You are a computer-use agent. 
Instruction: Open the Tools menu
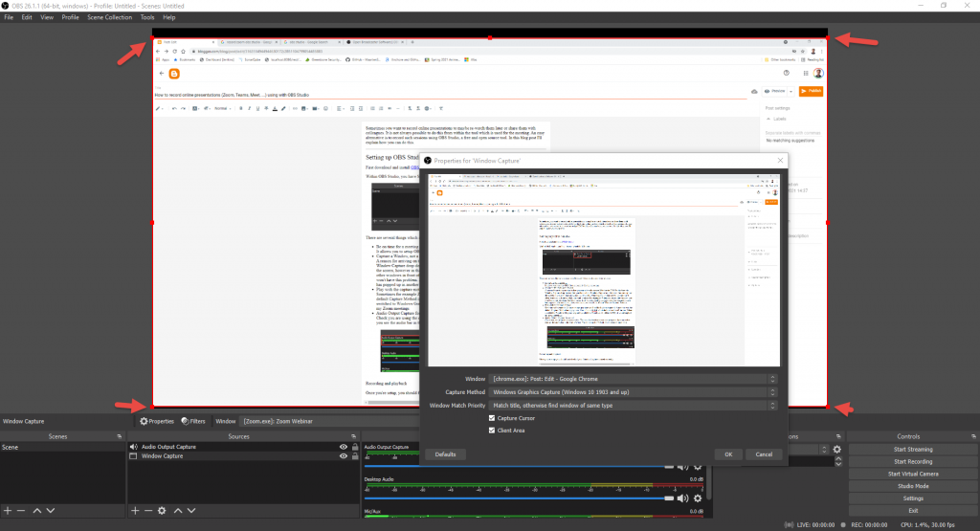coord(147,17)
